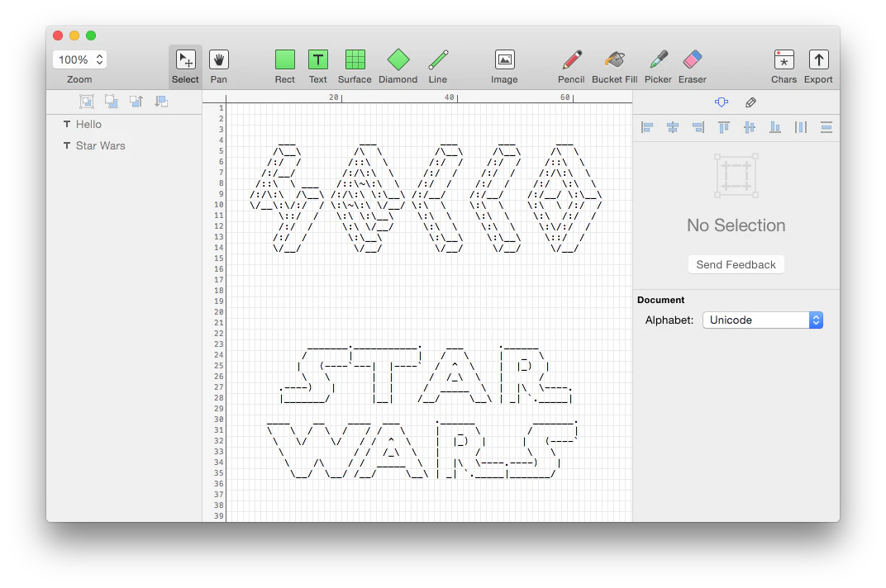Open the Image insert tool
The width and height of the screenshot is (886, 588).
(504, 66)
